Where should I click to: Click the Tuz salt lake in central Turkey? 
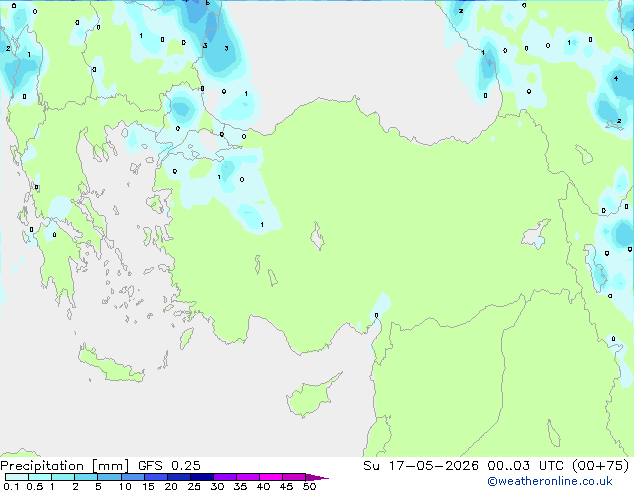317,237
